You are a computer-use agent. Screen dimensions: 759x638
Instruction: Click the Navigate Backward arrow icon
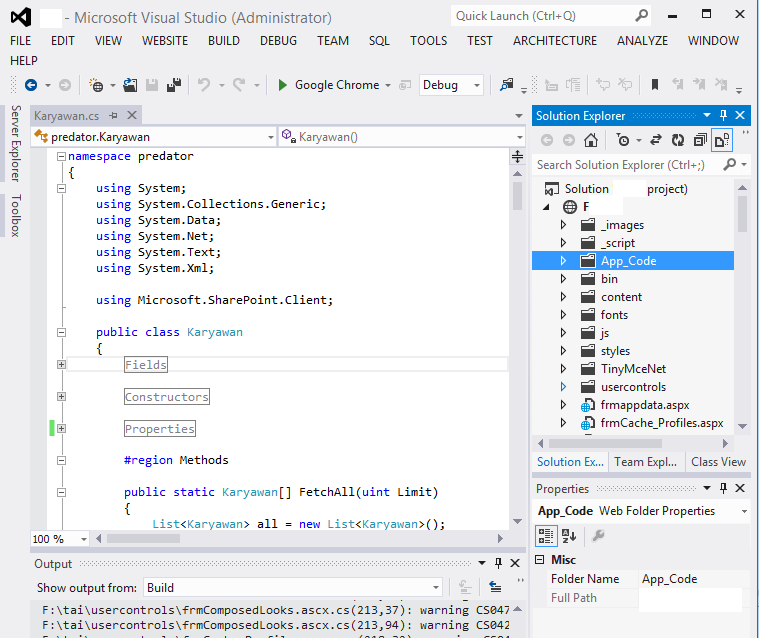pyautogui.click(x=31, y=85)
